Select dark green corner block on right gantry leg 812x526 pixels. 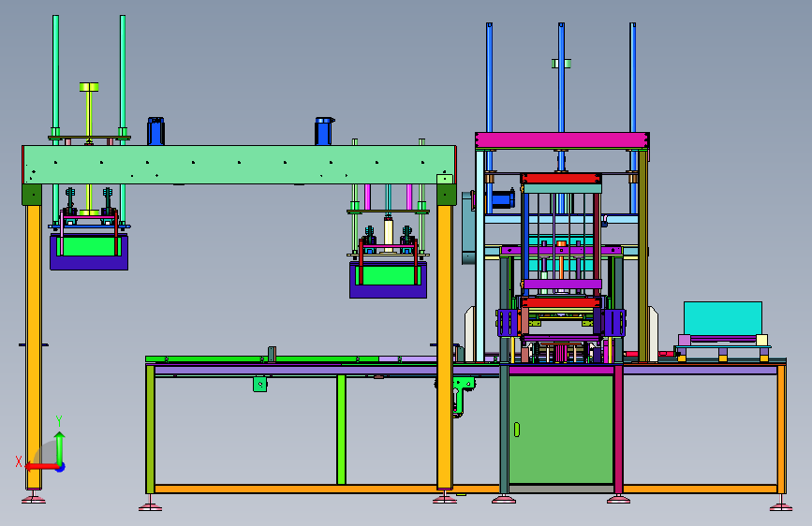[447, 195]
